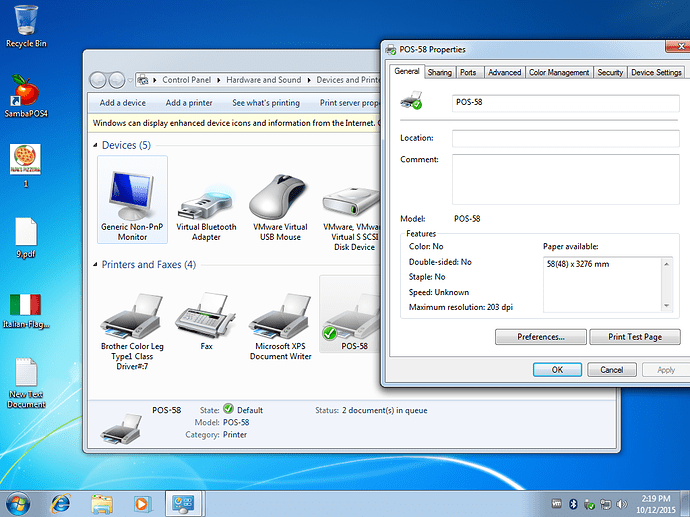Click Print server properties in toolbar
This screenshot has height=517, width=690.
(349, 103)
